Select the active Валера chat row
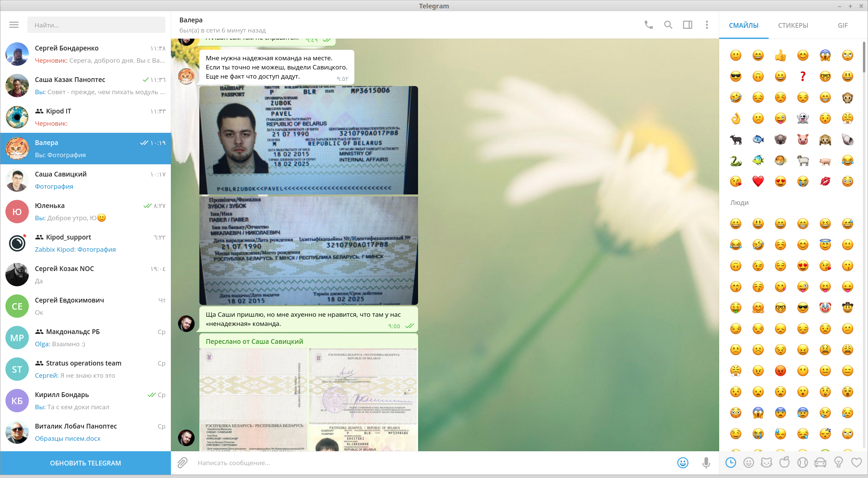868x478 pixels. point(85,149)
